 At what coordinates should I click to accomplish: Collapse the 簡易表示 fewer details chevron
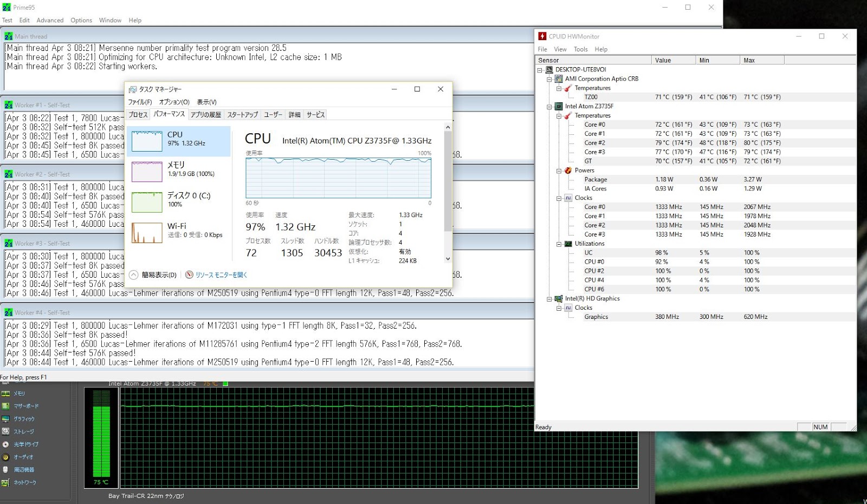133,275
